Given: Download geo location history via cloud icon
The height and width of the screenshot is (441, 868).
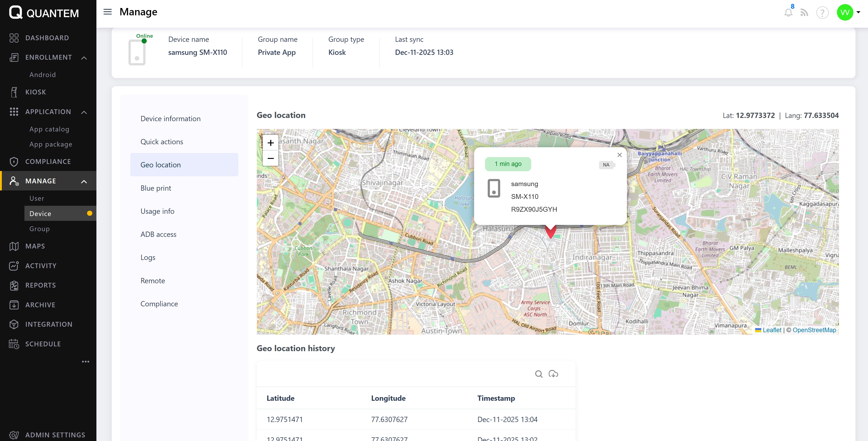Looking at the screenshot, I should [x=553, y=374].
